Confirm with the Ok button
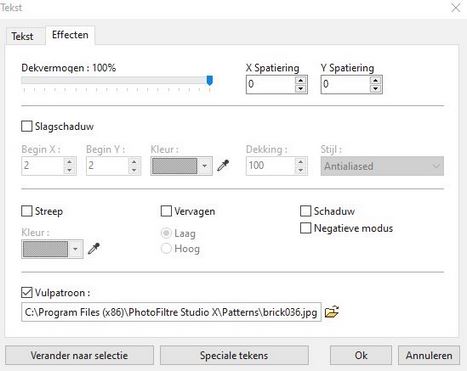 (361, 355)
